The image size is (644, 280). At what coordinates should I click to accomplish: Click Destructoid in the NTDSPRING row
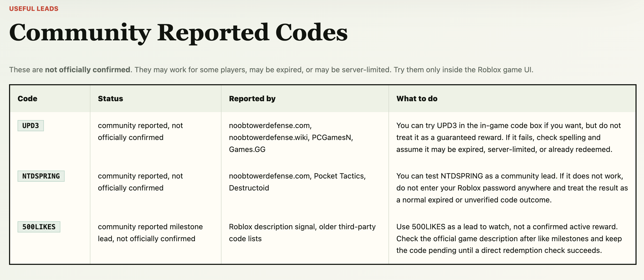(x=249, y=188)
